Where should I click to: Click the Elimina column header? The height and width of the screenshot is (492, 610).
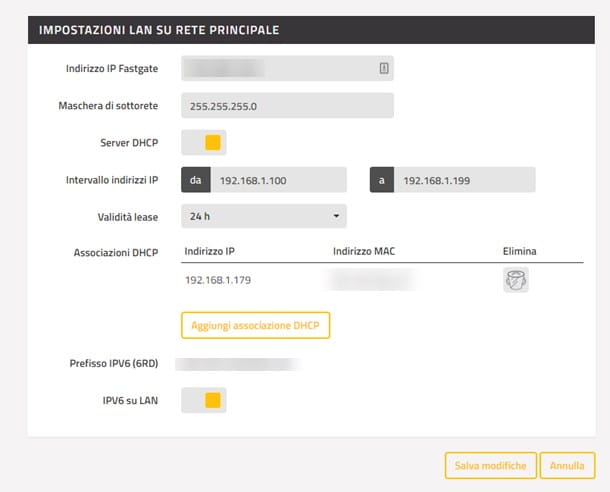point(519,251)
